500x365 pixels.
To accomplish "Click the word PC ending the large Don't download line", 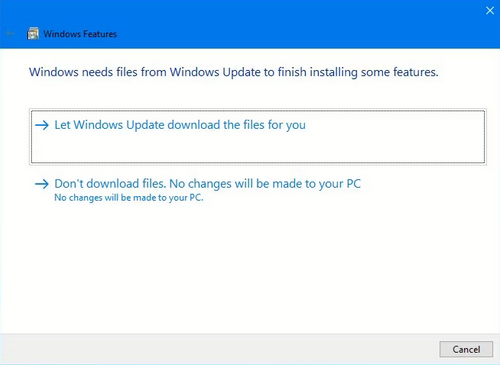I will [354, 184].
